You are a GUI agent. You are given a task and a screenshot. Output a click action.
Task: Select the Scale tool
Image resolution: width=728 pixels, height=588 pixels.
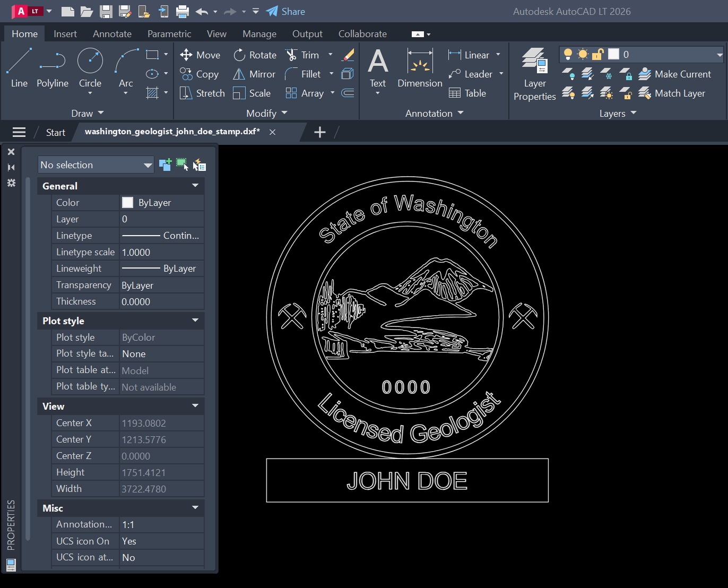tap(252, 93)
